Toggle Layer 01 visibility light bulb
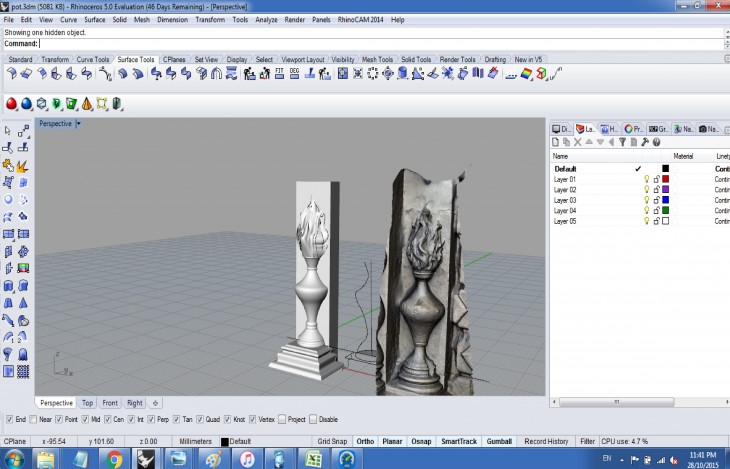 coord(646,179)
